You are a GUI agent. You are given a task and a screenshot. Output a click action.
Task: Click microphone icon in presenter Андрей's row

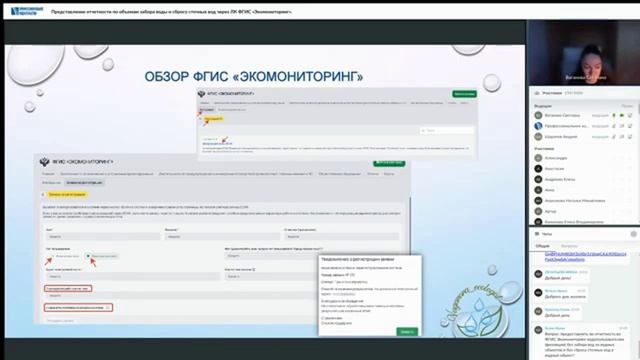pos(613,137)
